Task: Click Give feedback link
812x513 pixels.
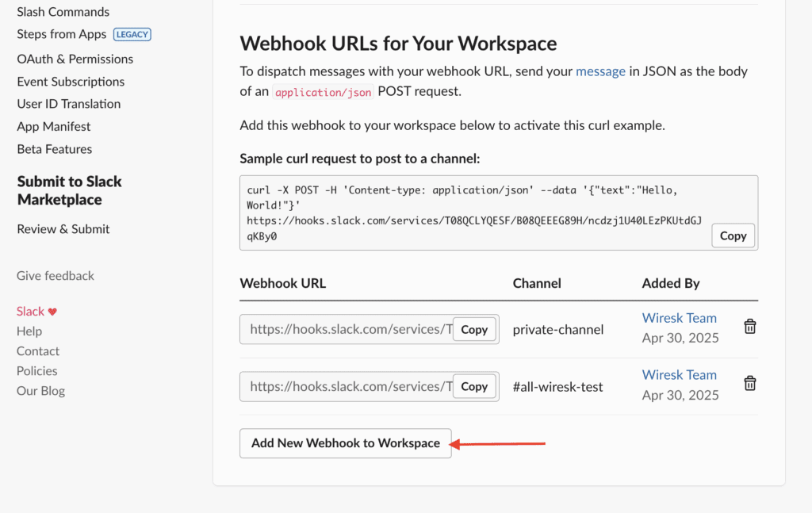Action: pos(56,276)
